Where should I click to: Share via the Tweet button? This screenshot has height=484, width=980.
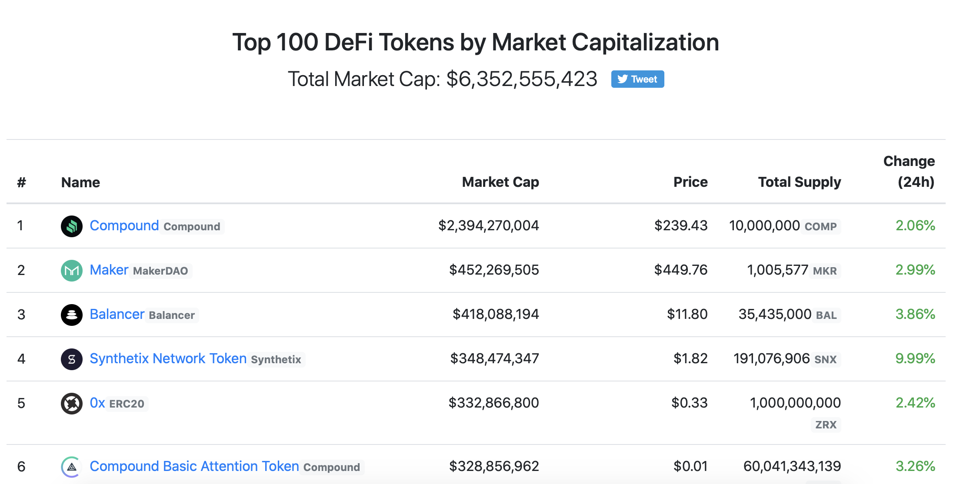637,79
